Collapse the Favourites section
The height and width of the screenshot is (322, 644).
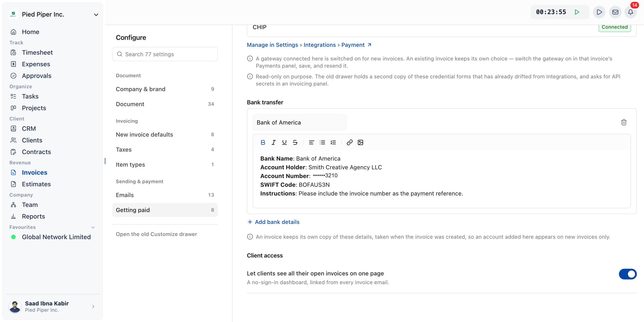pos(93,227)
